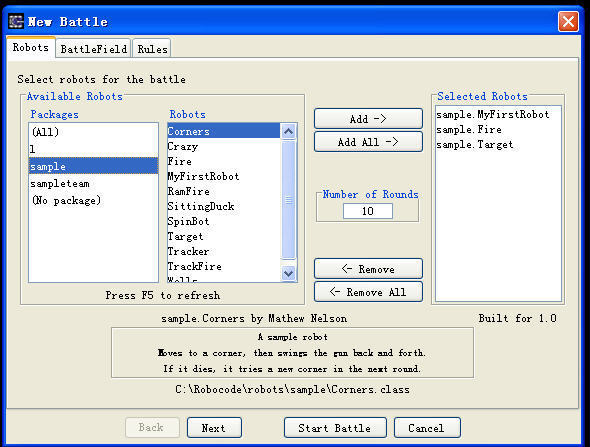Image resolution: width=590 pixels, height=447 pixels.
Task: Click the robots list scroll up arrow
Action: [289, 131]
